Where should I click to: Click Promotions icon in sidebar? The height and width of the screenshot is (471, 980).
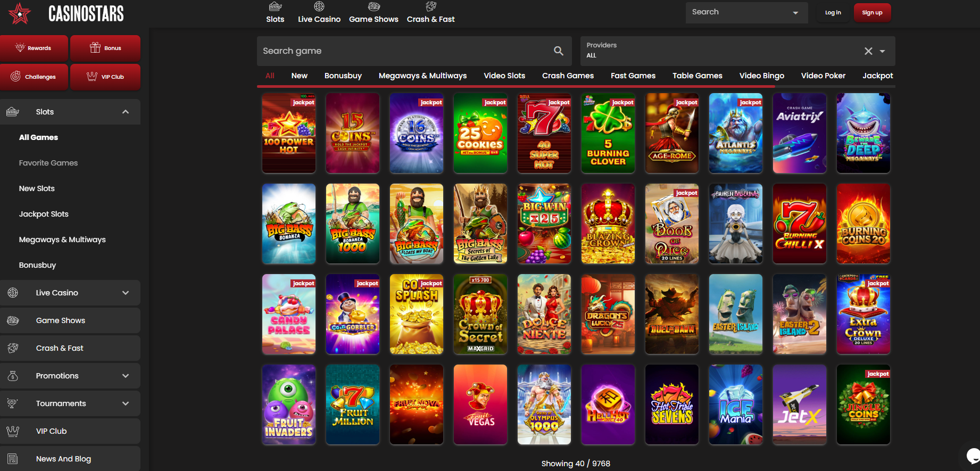(13, 376)
